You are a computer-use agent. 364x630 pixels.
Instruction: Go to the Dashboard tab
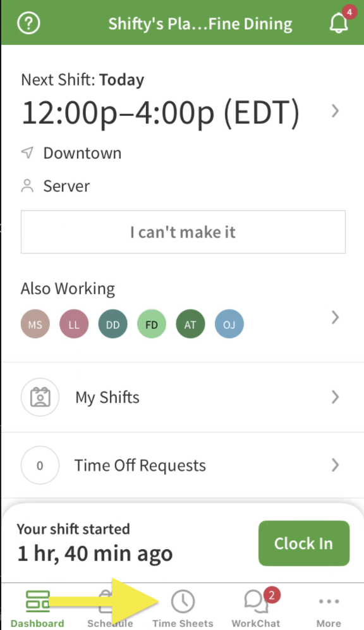click(37, 608)
